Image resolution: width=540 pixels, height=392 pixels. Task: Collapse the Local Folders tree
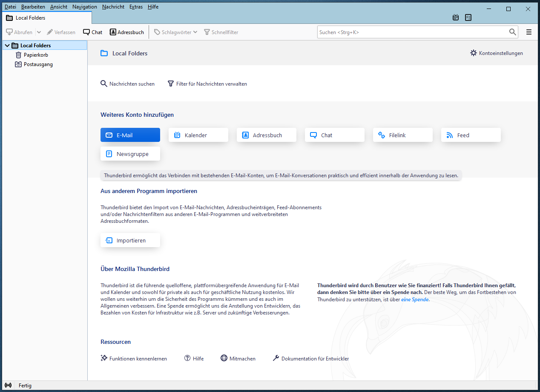(7, 46)
